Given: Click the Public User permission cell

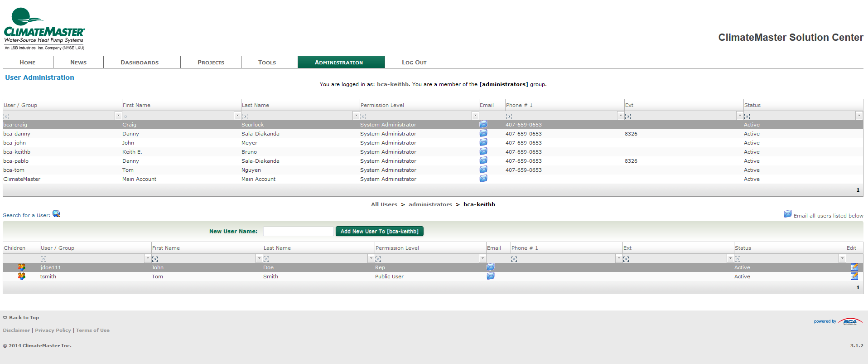Looking at the screenshot, I should (389, 277).
